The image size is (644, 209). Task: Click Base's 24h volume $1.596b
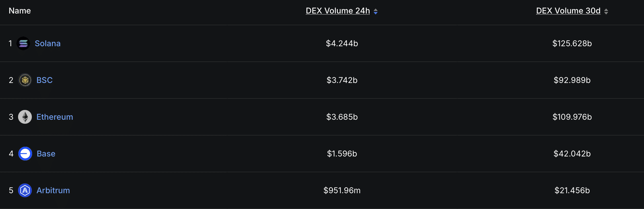point(342,154)
